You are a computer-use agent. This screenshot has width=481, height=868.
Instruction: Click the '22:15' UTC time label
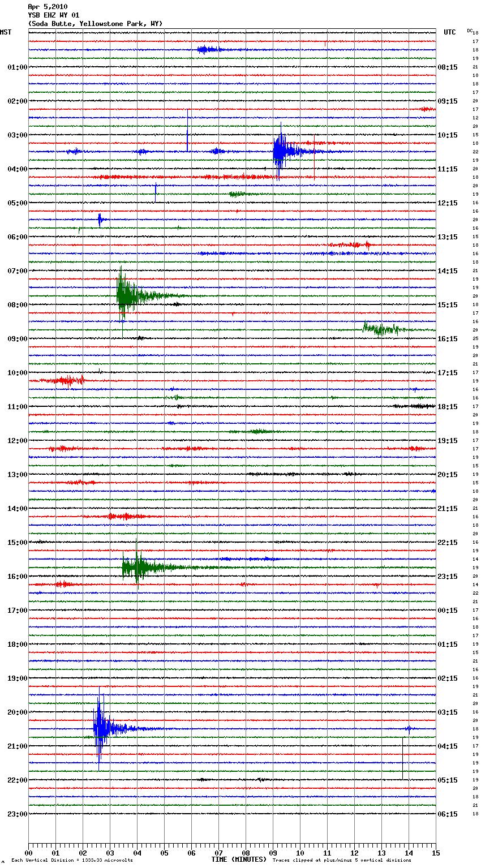448,543
